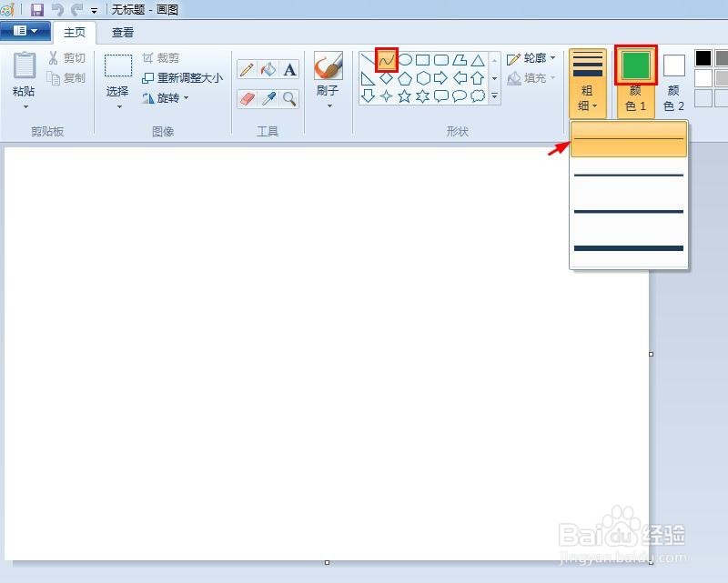Select the Oval shape
This screenshot has height=583, width=728.
point(405,60)
